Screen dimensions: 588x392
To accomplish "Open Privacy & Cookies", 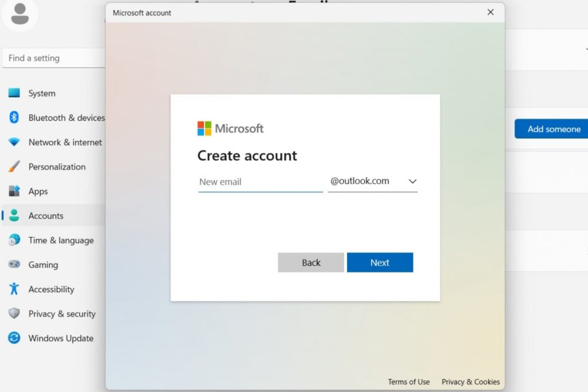I will (x=470, y=382).
